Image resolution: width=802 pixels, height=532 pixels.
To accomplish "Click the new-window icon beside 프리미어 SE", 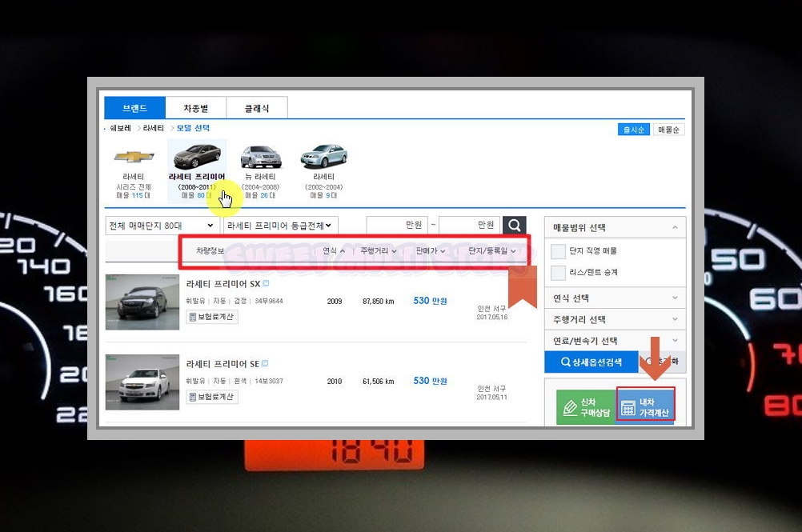I will (265, 363).
